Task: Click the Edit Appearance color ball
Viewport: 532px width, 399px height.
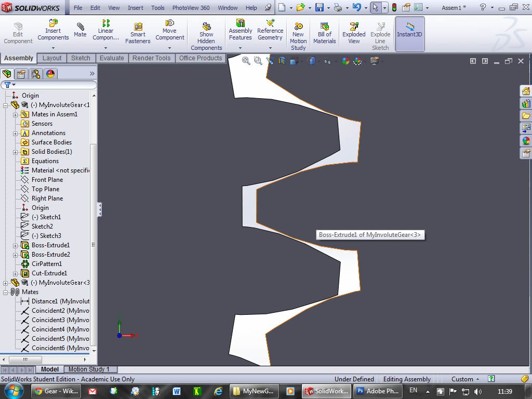Action: [345, 61]
